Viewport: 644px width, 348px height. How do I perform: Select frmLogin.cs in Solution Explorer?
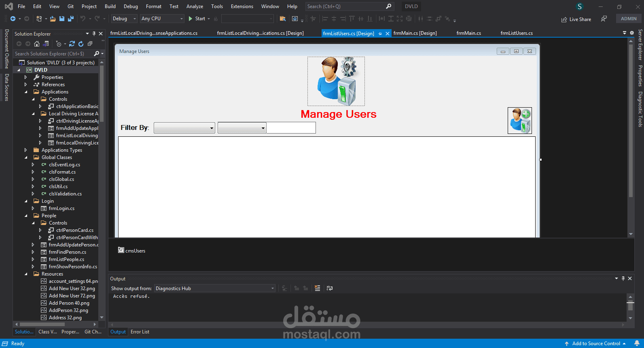point(61,208)
